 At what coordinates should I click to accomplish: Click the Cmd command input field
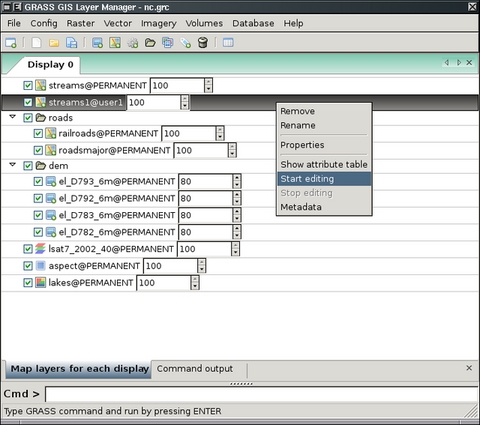pyautogui.click(x=261, y=394)
